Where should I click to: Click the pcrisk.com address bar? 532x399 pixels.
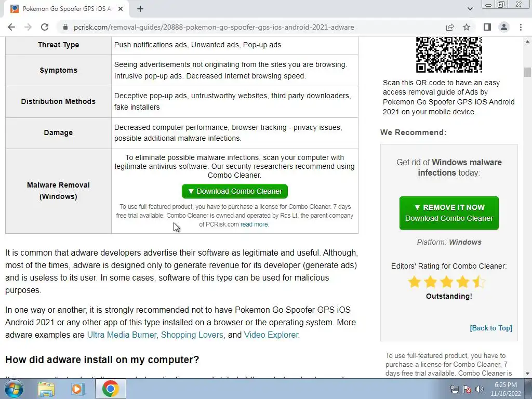[x=214, y=27]
